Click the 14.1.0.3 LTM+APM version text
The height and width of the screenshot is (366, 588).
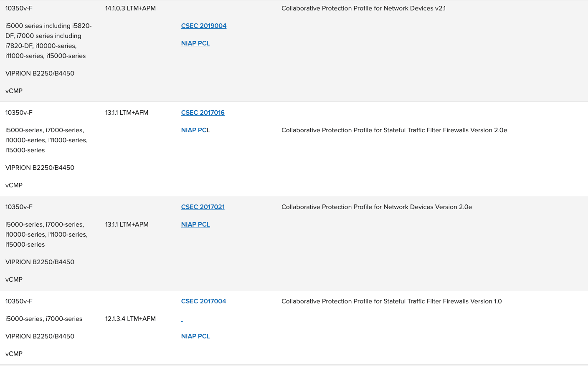click(x=130, y=8)
